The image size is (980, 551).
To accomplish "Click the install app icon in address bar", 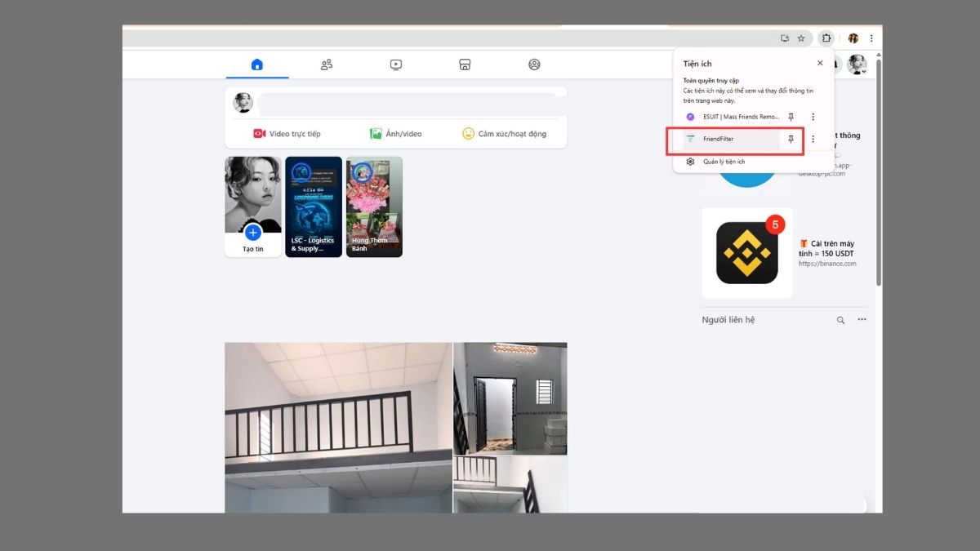I will tap(785, 38).
